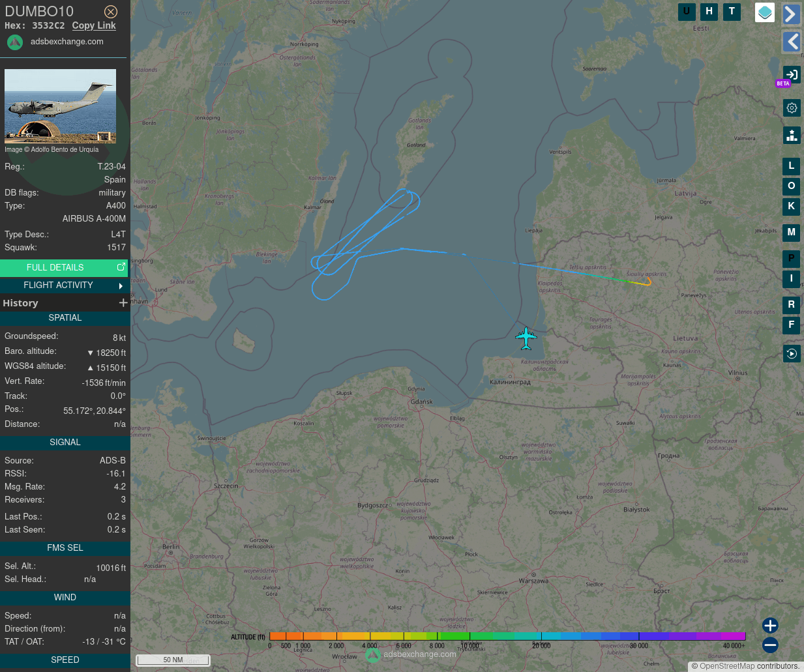The width and height of the screenshot is (804, 672).
Task: Click the settings gear icon
Action: [792, 108]
